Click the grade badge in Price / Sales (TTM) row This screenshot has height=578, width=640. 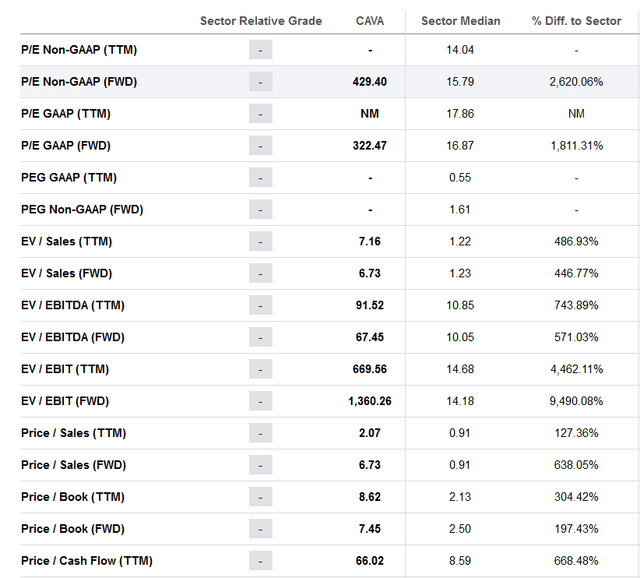coord(260,434)
